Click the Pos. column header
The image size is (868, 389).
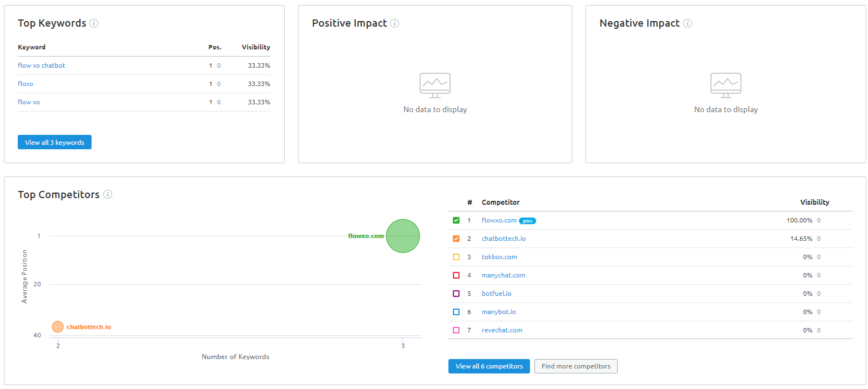(215, 47)
